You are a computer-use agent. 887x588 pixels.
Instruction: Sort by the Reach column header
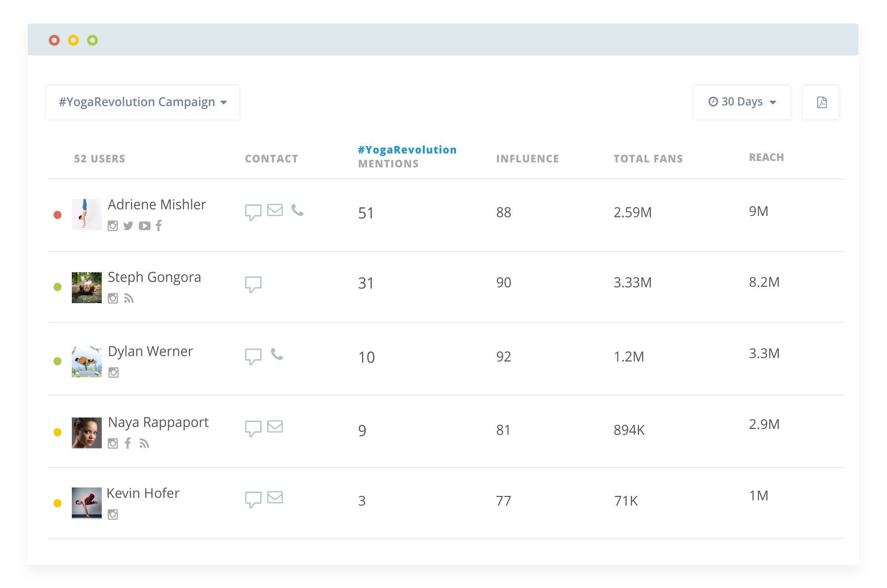[766, 158]
